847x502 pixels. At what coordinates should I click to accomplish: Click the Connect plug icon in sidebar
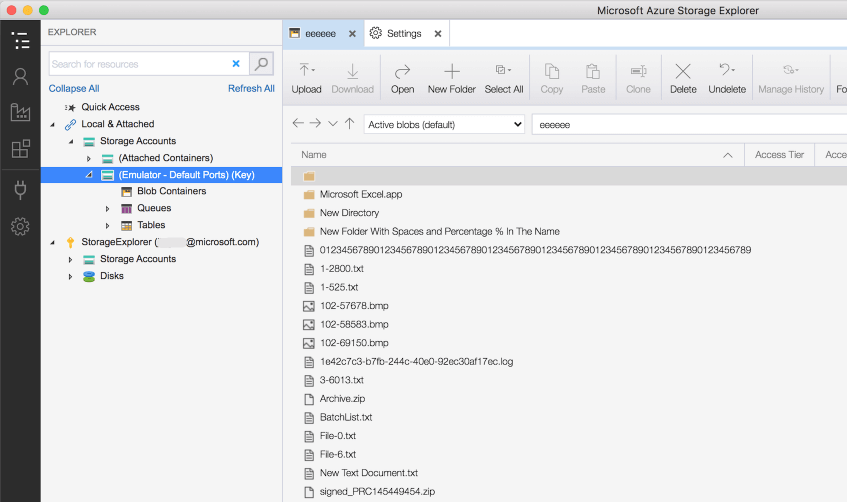pos(20,189)
